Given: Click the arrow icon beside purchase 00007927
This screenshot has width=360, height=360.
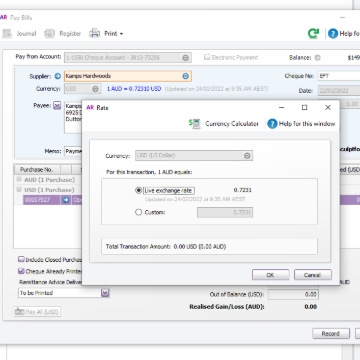Looking at the screenshot, I should point(66,200).
